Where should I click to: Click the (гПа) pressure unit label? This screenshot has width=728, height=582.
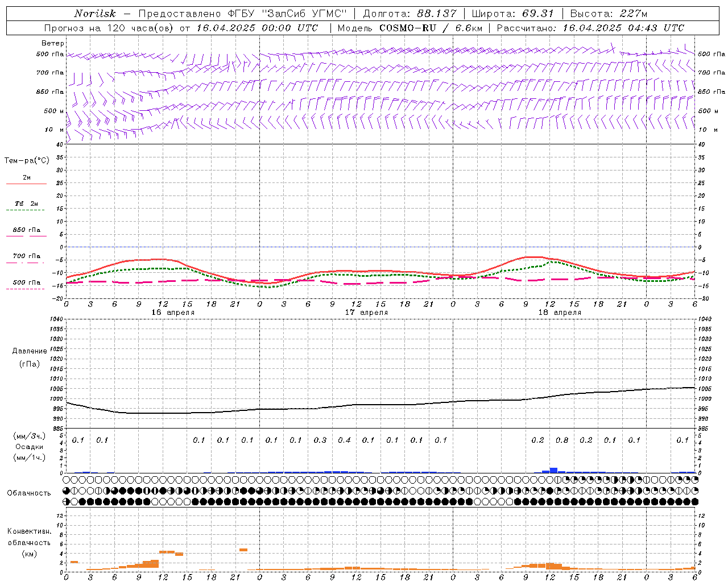[30, 364]
